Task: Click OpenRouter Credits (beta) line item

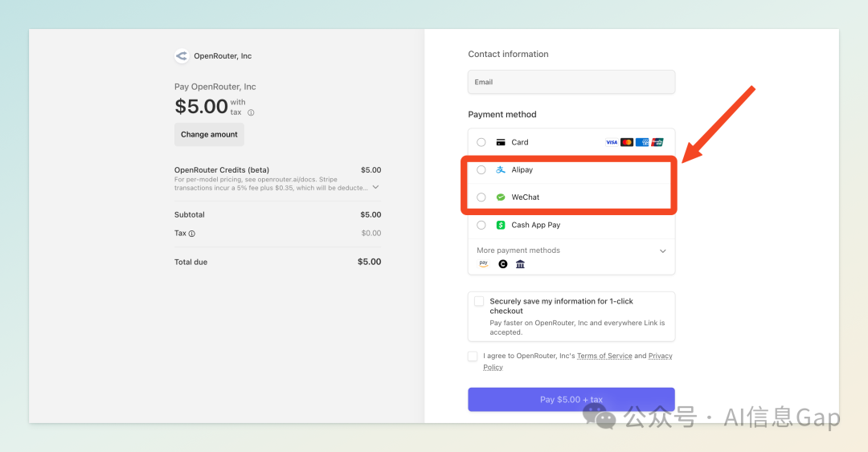Action: 222,170
